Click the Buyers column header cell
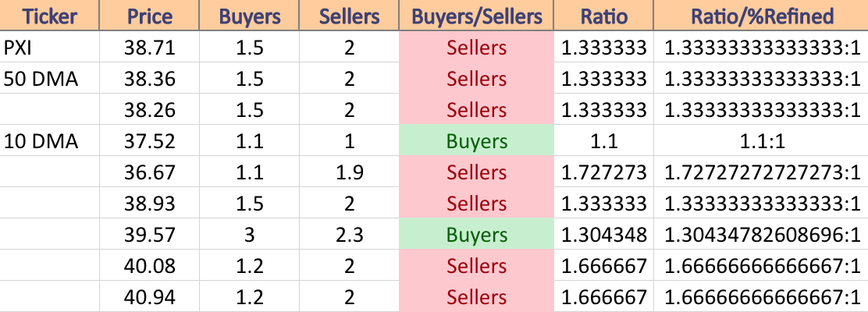 click(x=249, y=16)
